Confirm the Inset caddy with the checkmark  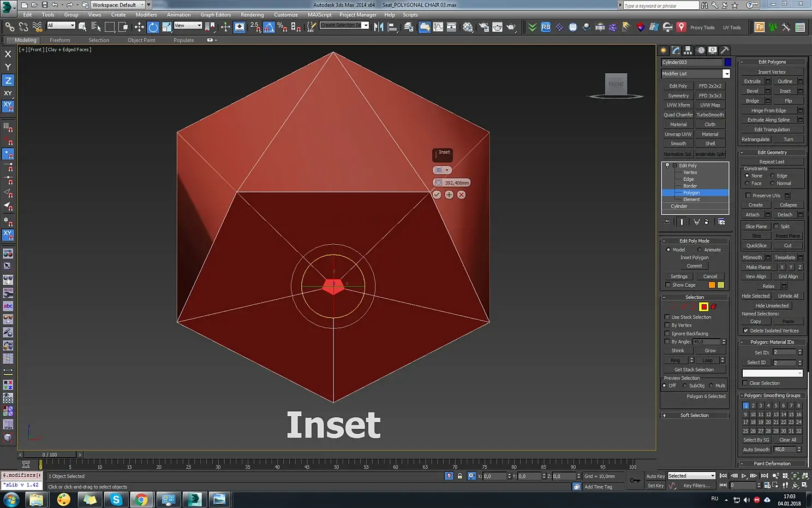[437, 195]
